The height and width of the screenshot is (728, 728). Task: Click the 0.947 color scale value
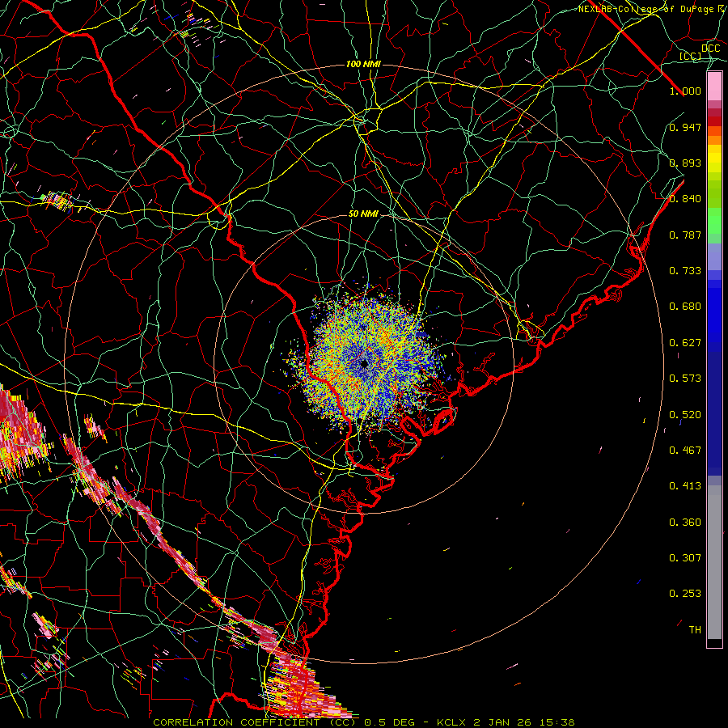(685, 127)
